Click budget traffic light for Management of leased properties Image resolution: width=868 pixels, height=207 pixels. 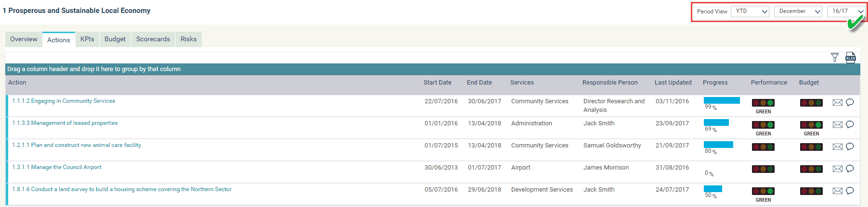click(811, 125)
